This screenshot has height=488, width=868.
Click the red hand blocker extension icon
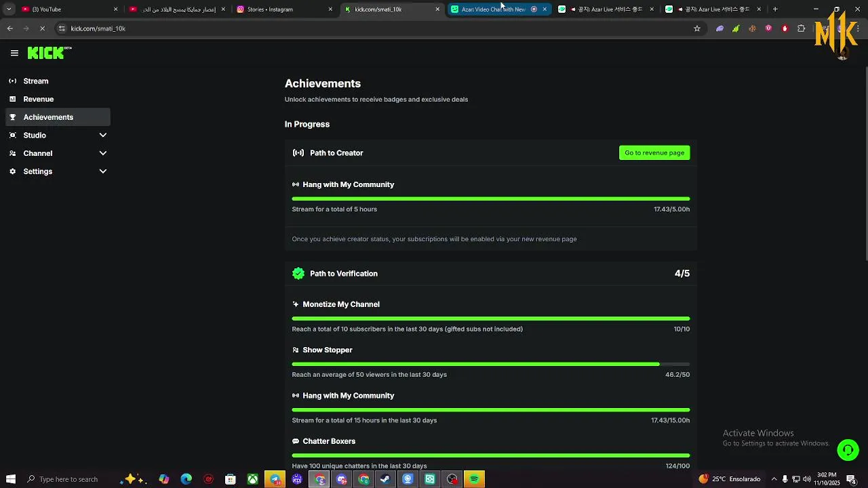click(x=785, y=28)
